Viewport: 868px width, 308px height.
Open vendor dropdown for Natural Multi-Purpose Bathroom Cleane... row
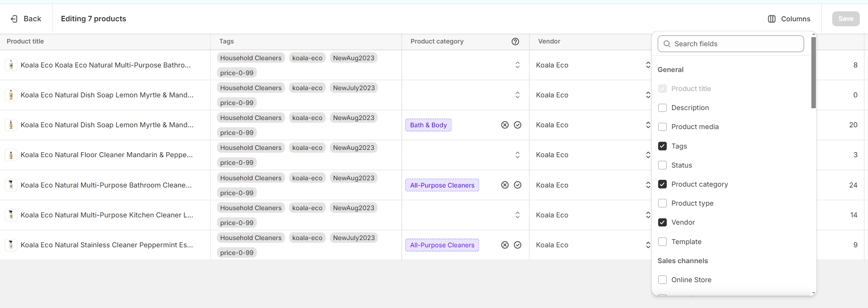point(648,185)
